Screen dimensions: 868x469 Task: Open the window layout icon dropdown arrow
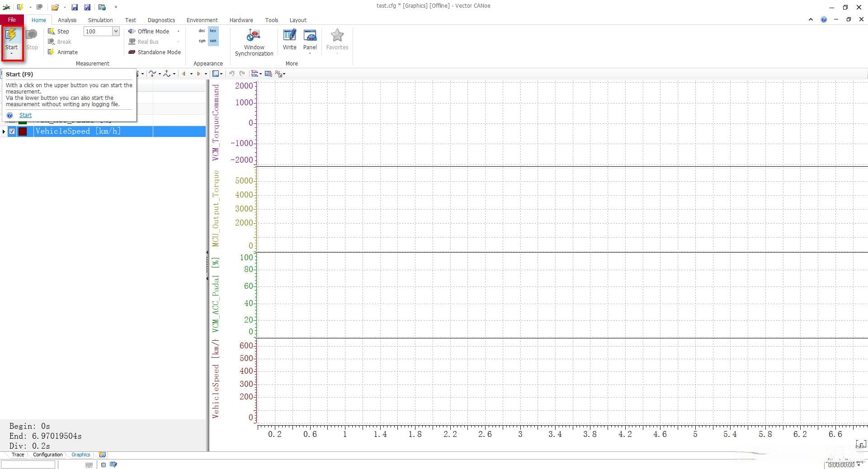[x=222, y=74]
